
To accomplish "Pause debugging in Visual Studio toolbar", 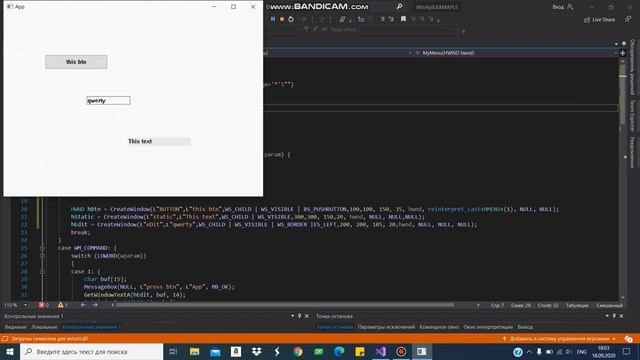I will 273,19.
